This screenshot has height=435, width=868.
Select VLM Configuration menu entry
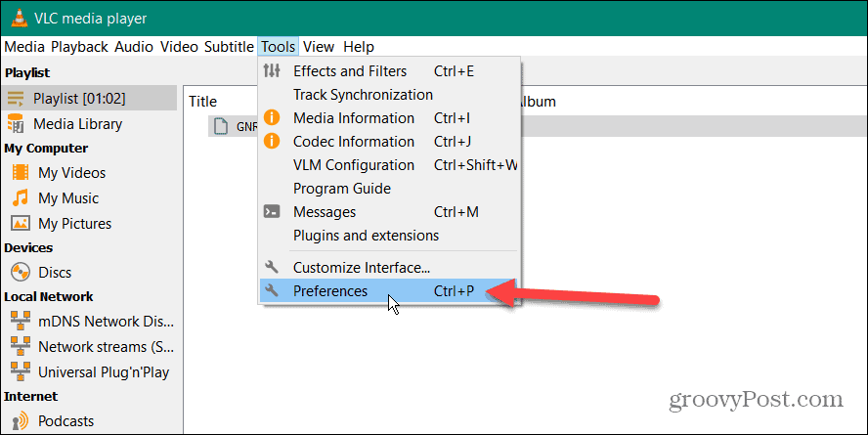tap(390, 165)
